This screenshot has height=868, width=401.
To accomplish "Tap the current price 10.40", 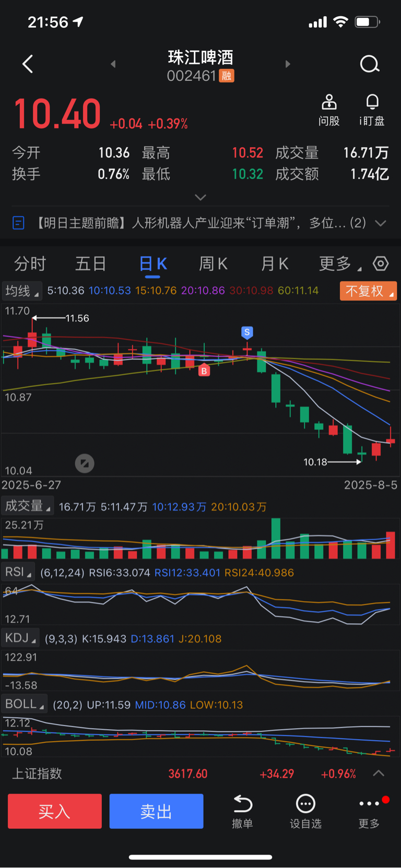I will click(x=57, y=114).
